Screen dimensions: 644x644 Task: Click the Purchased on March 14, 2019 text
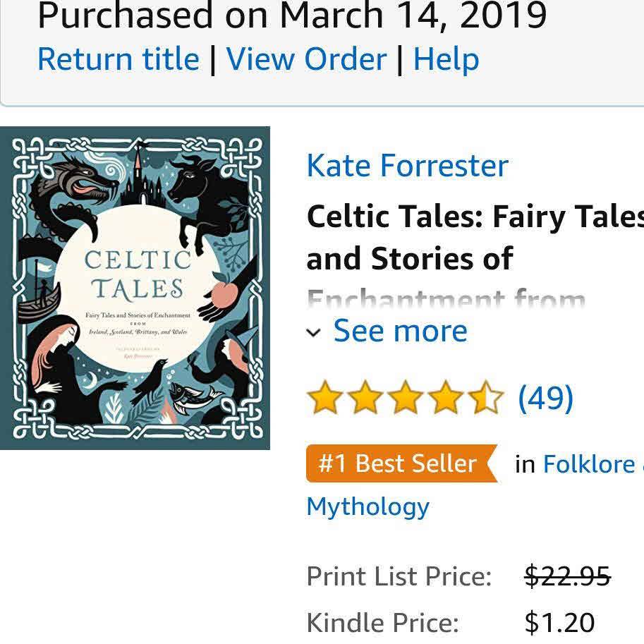click(292, 16)
